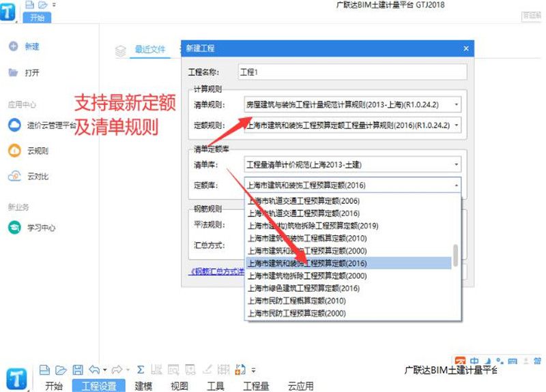Click the save disk icon in bottom toolbar
Screen dimensions: 546x392
pyautogui.click(x=78, y=370)
